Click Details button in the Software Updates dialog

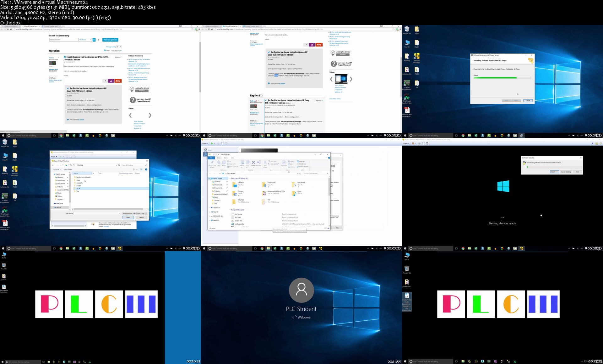click(x=554, y=172)
